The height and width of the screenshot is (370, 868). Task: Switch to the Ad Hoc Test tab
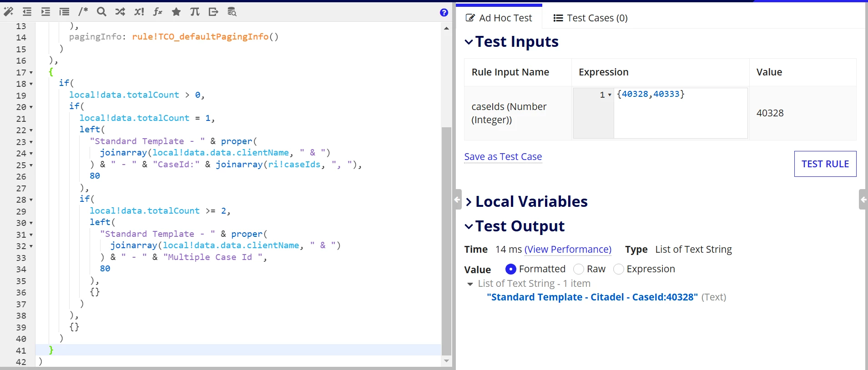click(x=499, y=18)
